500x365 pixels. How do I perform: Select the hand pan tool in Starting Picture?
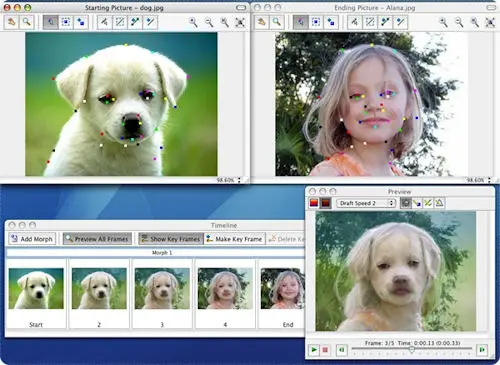(x=12, y=22)
